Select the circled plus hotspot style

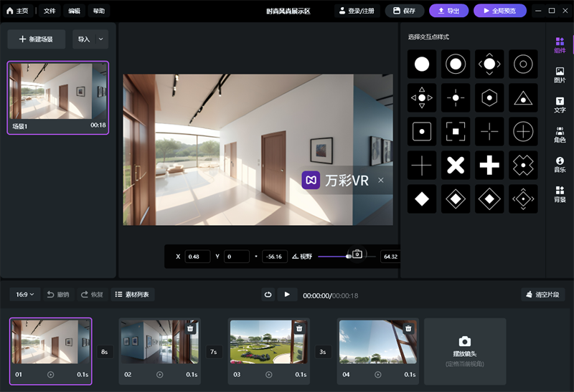coord(523,131)
